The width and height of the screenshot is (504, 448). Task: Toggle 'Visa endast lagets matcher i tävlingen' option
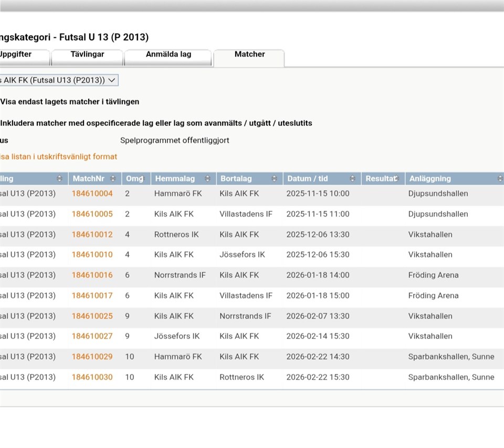tap(69, 102)
